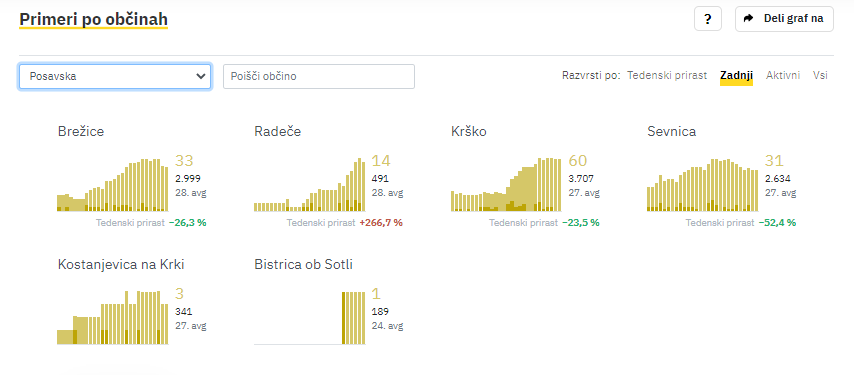Choose the Vsi sort option
This screenshot has height=375, width=854.
tap(820, 75)
